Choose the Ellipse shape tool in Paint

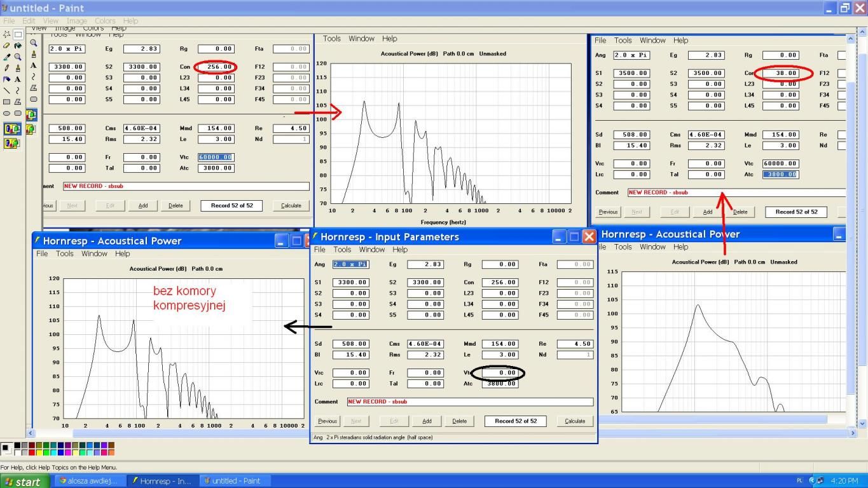6,112
